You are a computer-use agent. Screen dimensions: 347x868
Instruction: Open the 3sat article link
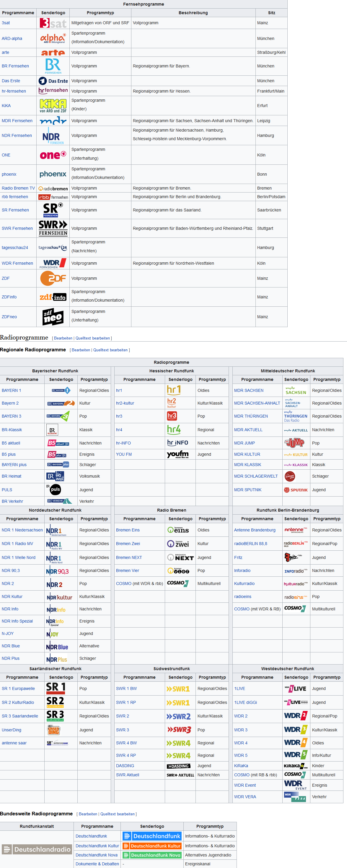[x=6, y=23]
